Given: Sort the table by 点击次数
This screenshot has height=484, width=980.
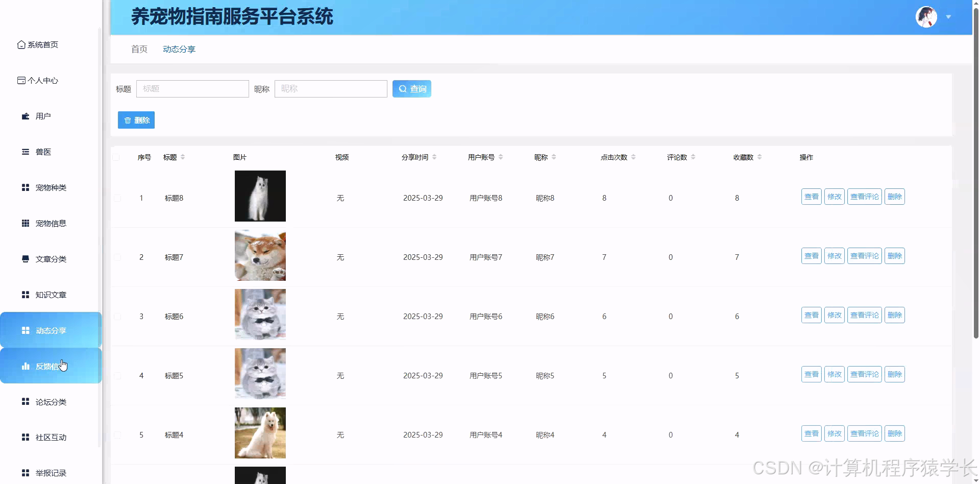Looking at the screenshot, I should click(x=633, y=157).
